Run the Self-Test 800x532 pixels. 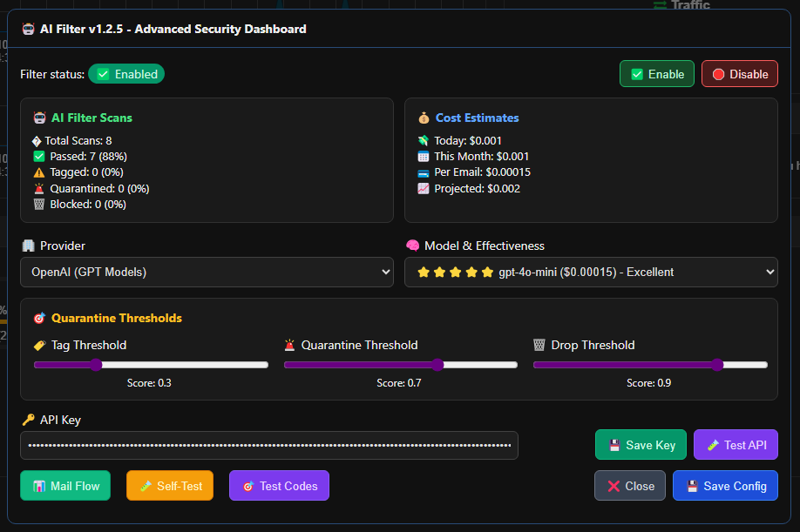(x=170, y=486)
